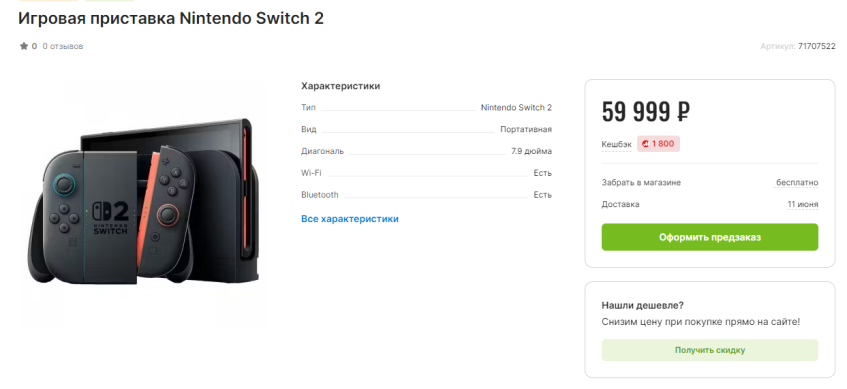Viewport: 847px width, 389px height.
Task: Click the 59 999 ₽ price
Action: (x=646, y=112)
